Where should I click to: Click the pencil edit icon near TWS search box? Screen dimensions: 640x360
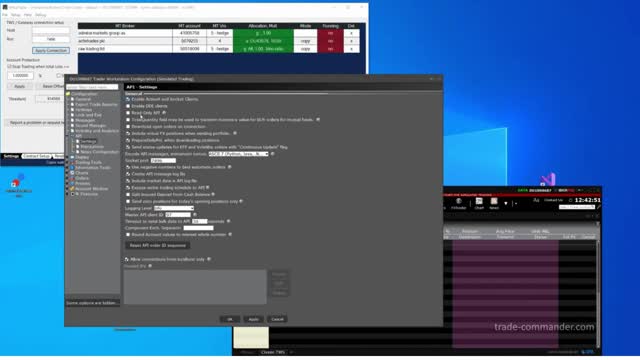(x=598, y=207)
